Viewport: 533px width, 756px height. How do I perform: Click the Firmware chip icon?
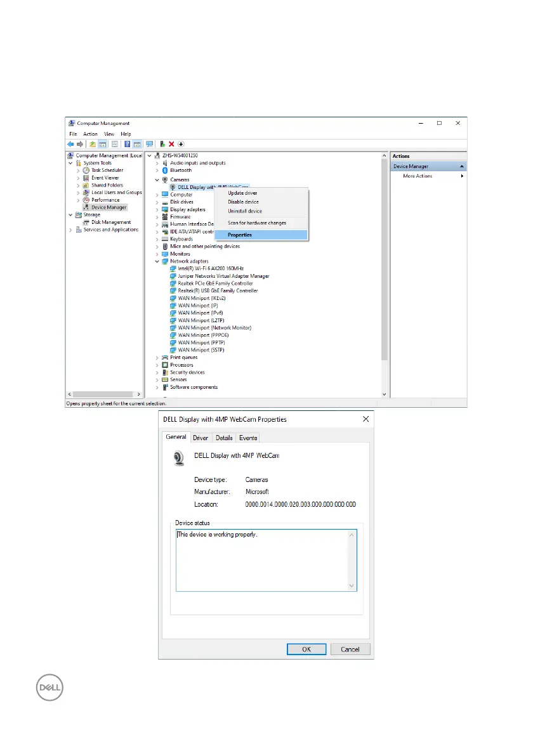(165, 217)
